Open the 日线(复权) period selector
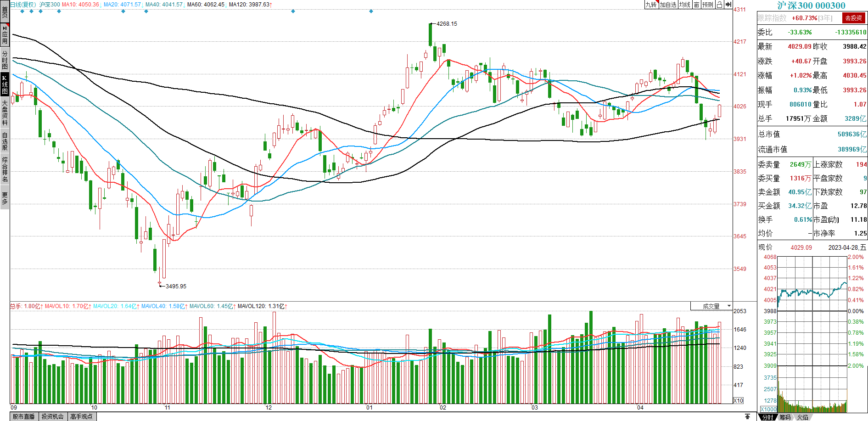 [x=23, y=5]
